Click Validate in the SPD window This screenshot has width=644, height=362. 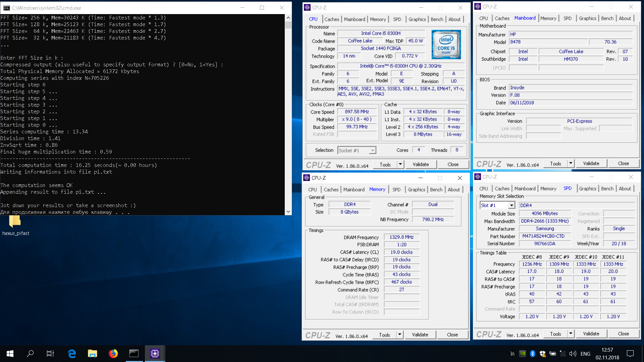coord(591,334)
